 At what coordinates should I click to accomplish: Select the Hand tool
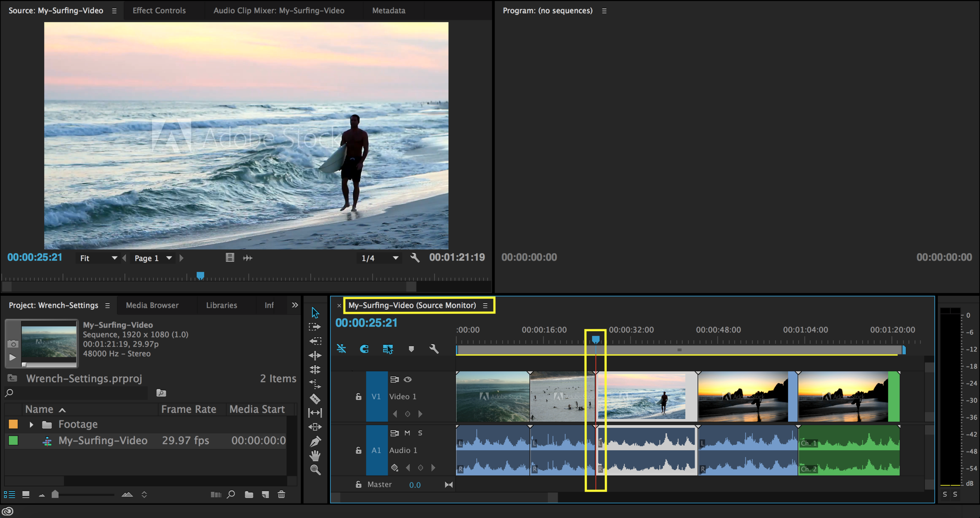pos(315,455)
